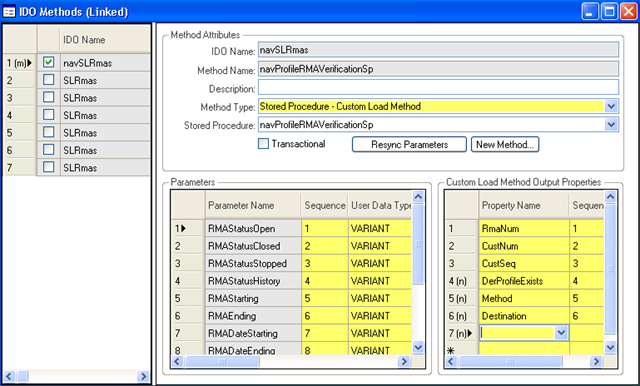Click the Resync Parameters button
This screenshot has width=640, height=386.
(x=409, y=144)
